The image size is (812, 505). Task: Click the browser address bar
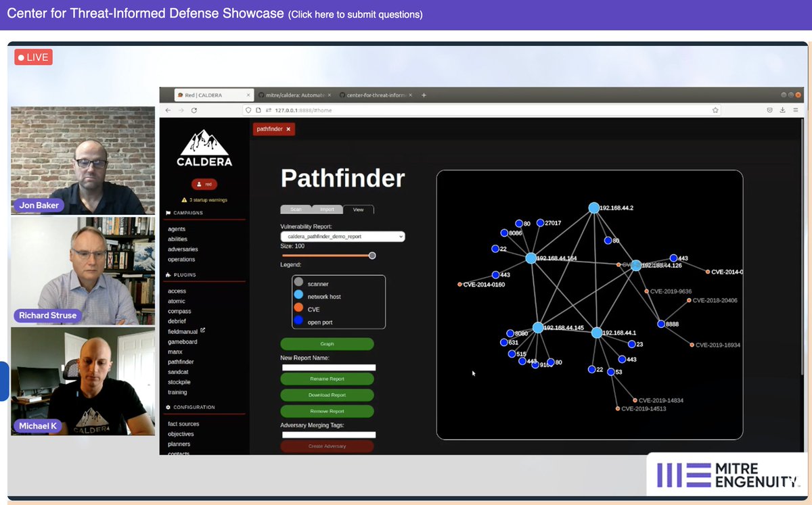tap(480, 110)
